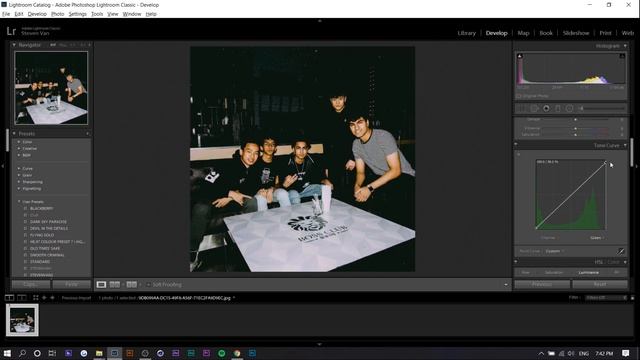Image resolution: width=640 pixels, height=360 pixels.
Task: Open the Point Curve Custom dropdown
Action: pos(555,251)
